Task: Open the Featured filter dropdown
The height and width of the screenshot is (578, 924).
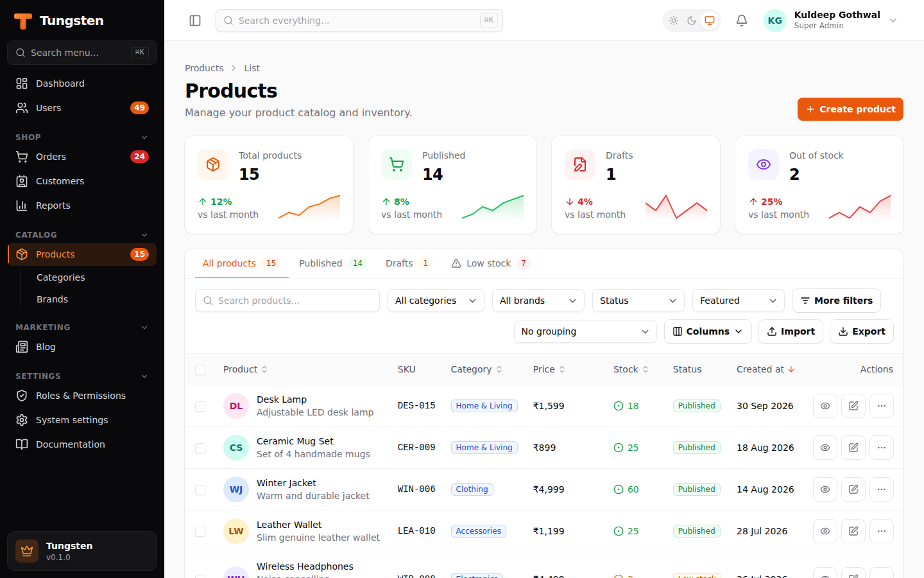Action: [x=739, y=301]
